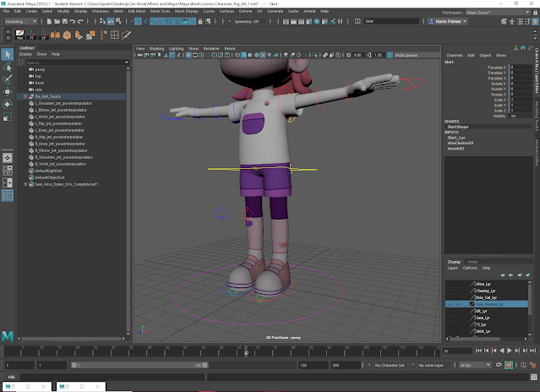Open the 24 fps frame rate dropdown

pyautogui.click(x=475, y=365)
